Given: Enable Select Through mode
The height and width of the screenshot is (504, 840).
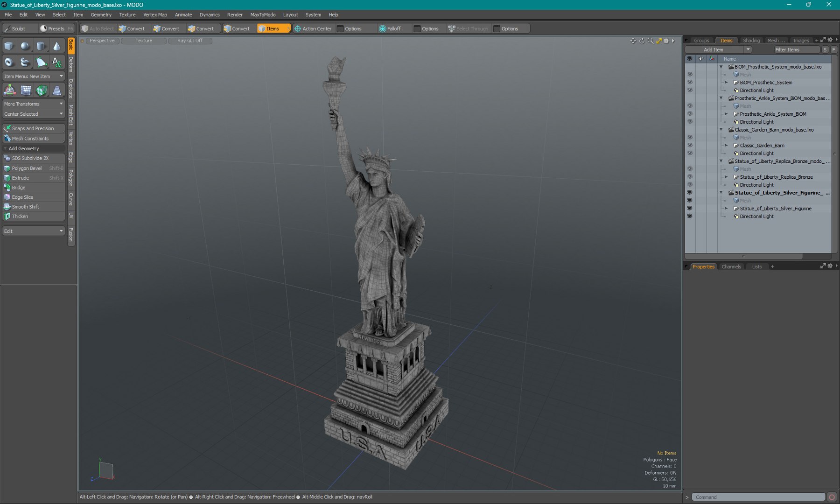Looking at the screenshot, I should tap(469, 28).
